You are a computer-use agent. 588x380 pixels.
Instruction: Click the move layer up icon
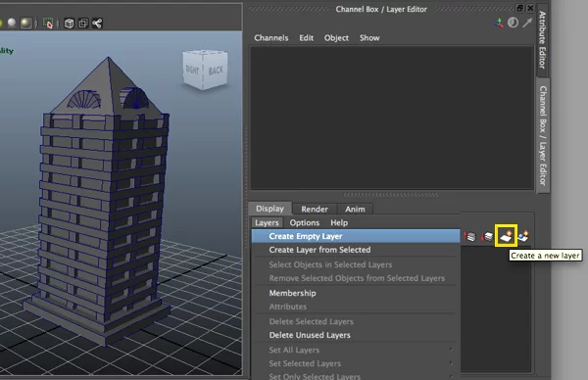[469, 236]
